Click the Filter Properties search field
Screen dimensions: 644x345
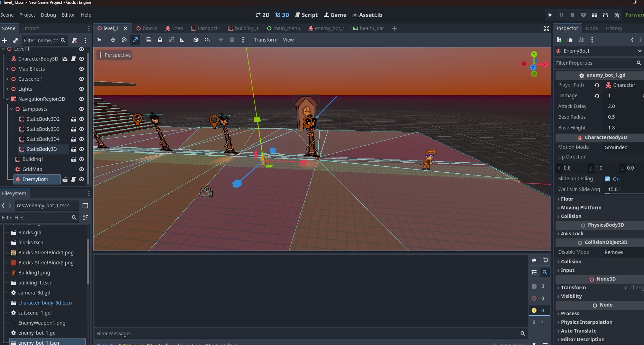[595, 63]
